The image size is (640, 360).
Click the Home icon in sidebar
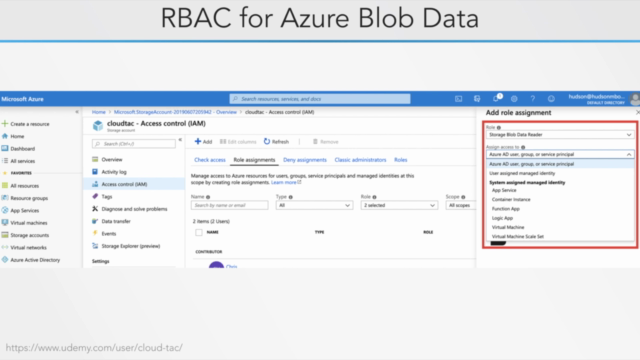pyautogui.click(x=5, y=136)
